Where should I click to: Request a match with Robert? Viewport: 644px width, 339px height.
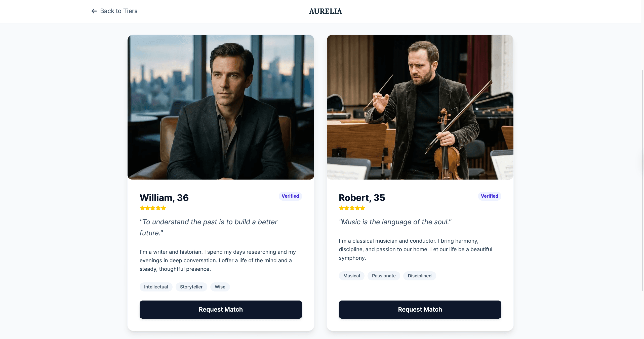click(x=420, y=309)
